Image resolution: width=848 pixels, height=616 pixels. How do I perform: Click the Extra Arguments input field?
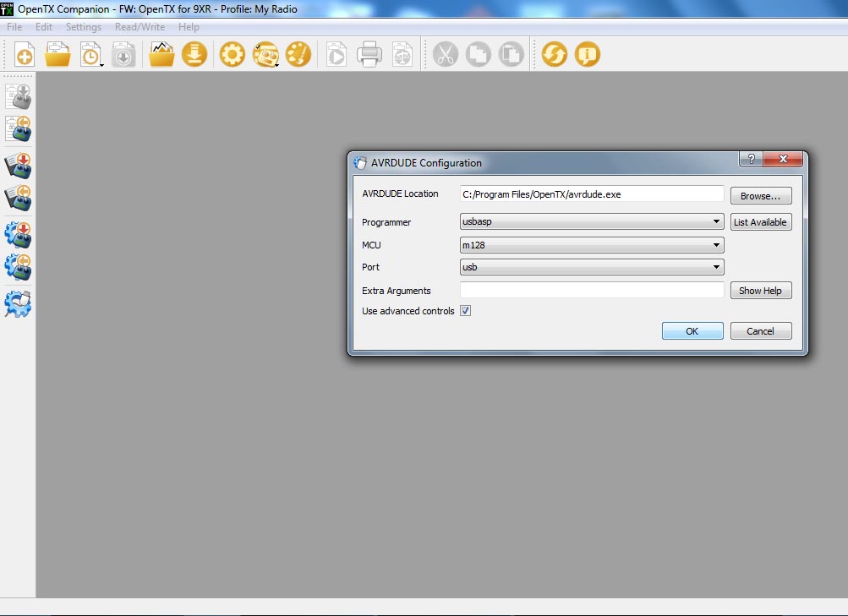tap(592, 290)
